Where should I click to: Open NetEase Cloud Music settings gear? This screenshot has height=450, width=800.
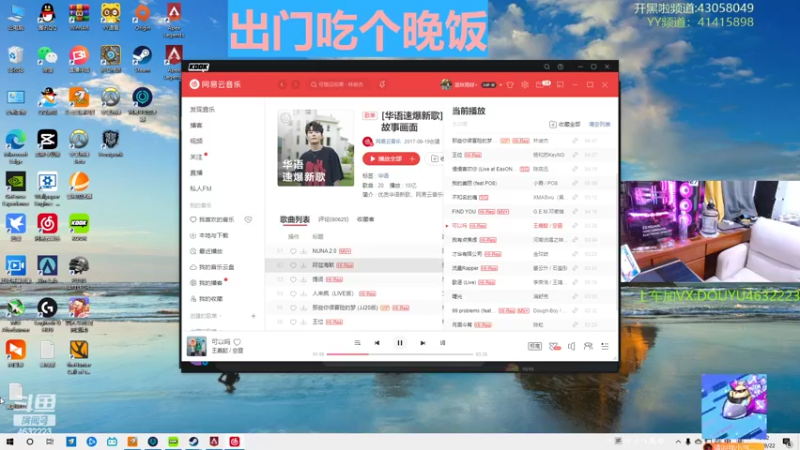pos(525,85)
